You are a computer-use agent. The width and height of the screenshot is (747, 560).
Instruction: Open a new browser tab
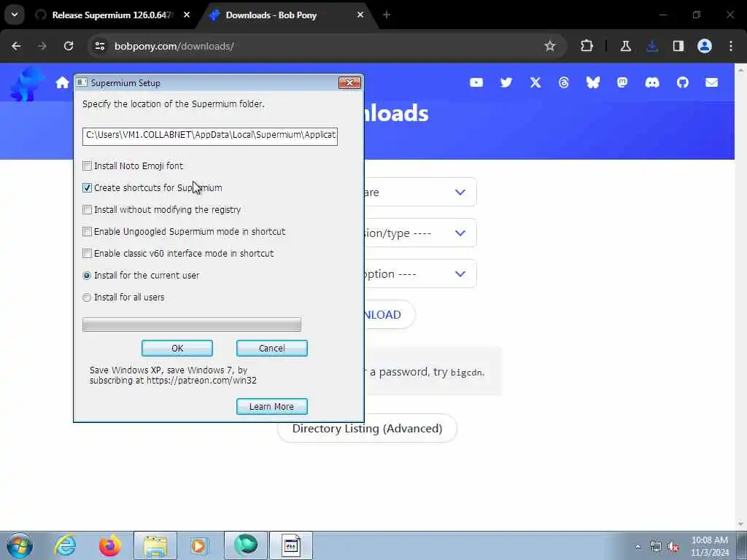pos(387,15)
